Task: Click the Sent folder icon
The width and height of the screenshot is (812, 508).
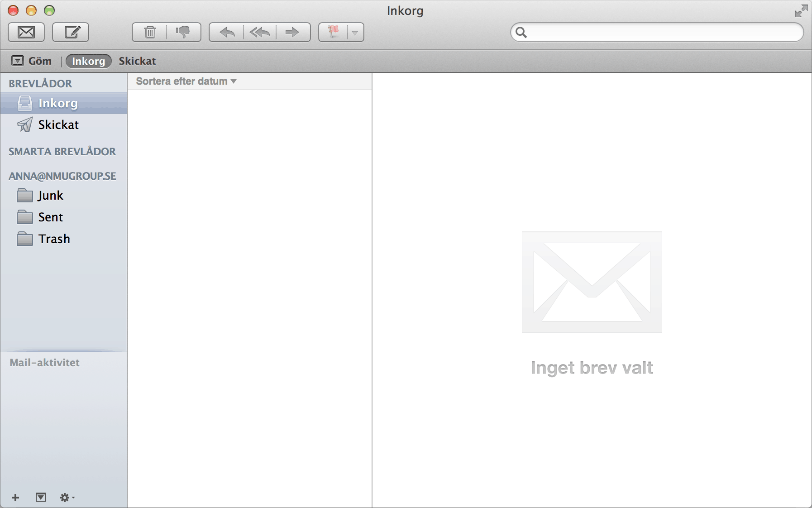Action: tap(25, 217)
